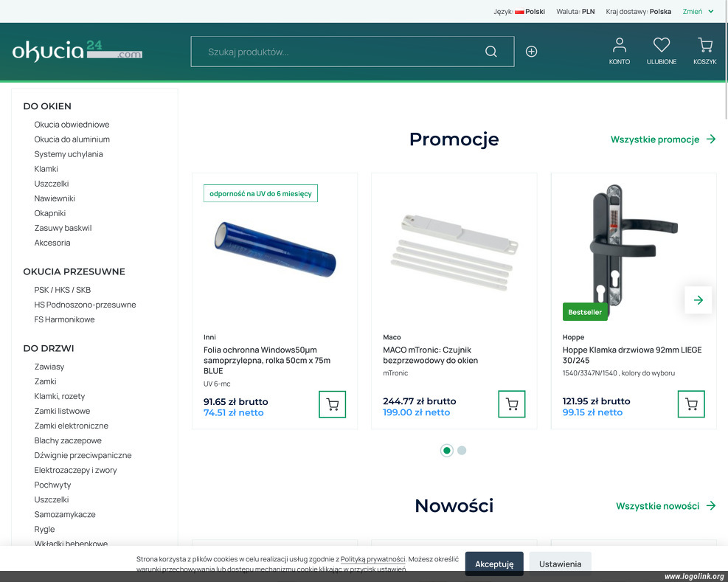Expand the Zmień language and currency dropdown
728x582 pixels.
tap(698, 12)
